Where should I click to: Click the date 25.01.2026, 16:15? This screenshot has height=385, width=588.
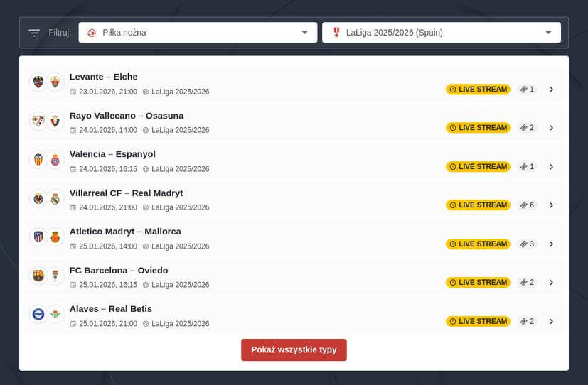click(108, 285)
